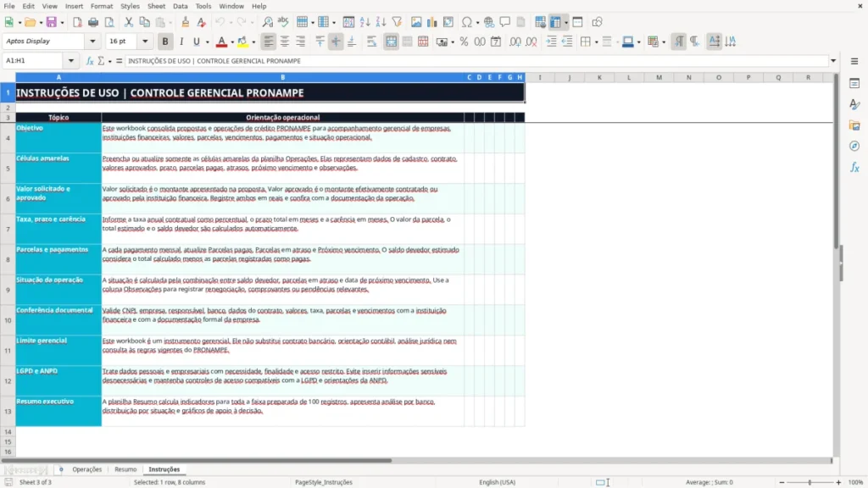Run the spelling checker
The image size is (868, 488).
click(283, 22)
